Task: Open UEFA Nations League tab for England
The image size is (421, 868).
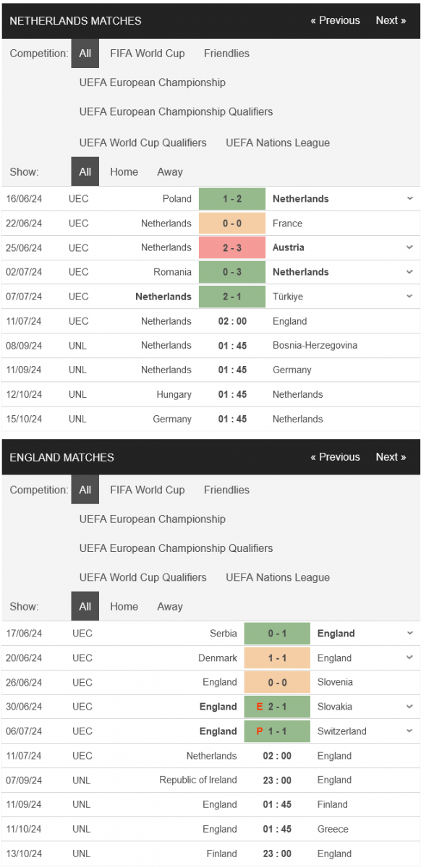Action: [x=278, y=577]
